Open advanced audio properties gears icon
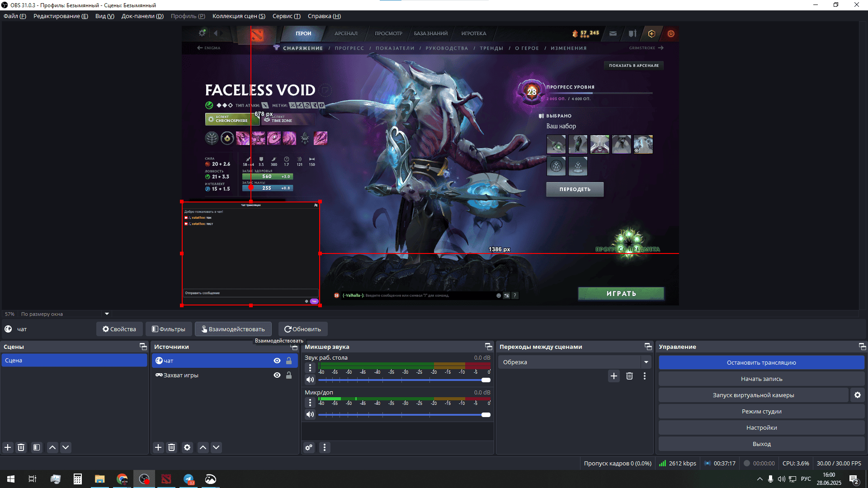 (x=309, y=447)
